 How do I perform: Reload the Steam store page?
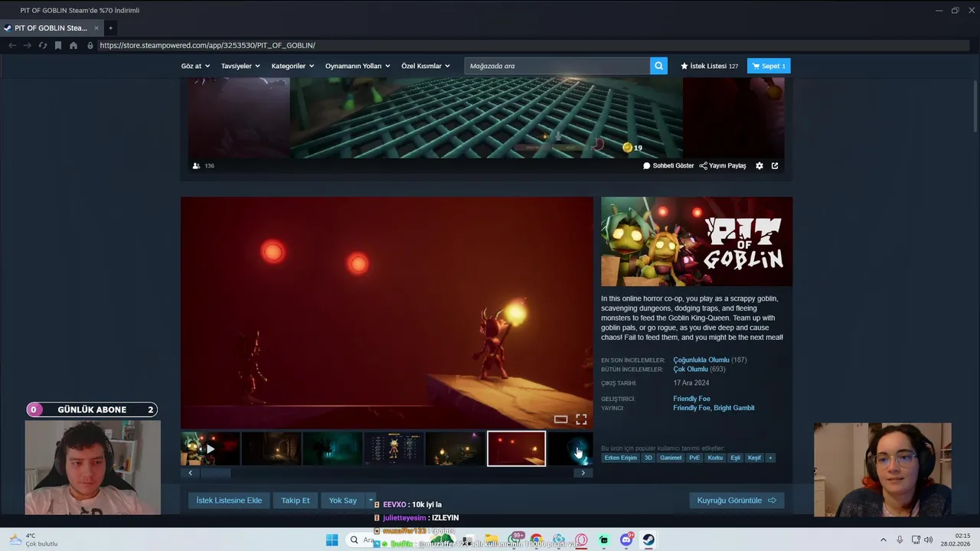pyautogui.click(x=43, y=45)
